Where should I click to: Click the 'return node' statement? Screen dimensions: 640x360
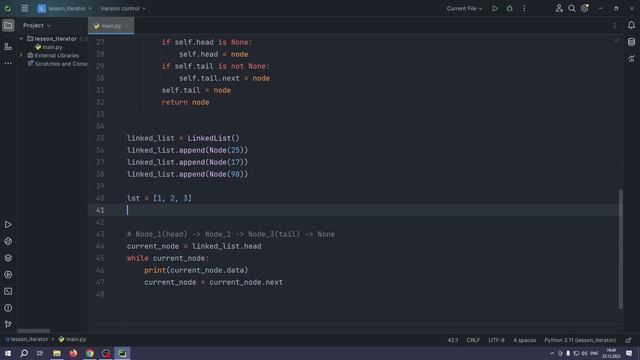point(185,102)
